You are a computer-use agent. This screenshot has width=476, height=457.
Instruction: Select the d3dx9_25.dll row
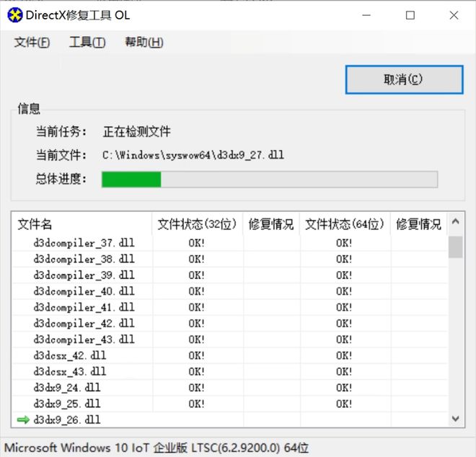pos(230,404)
